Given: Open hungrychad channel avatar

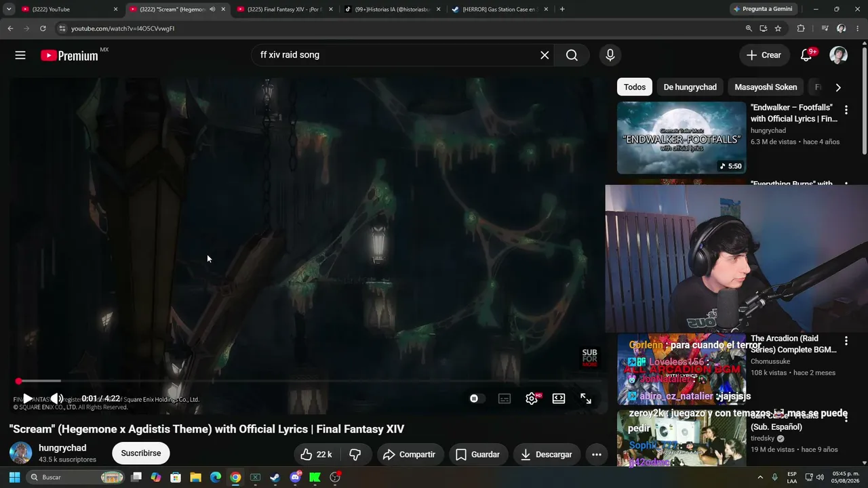Looking at the screenshot, I should coord(20,453).
